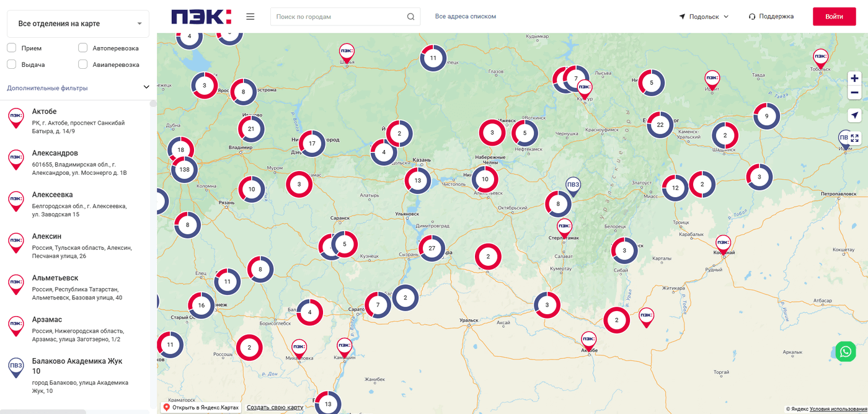Tick the Авиаперевозка checkbox
Image resolution: width=868 pixels, height=414 pixels.
coord(83,64)
